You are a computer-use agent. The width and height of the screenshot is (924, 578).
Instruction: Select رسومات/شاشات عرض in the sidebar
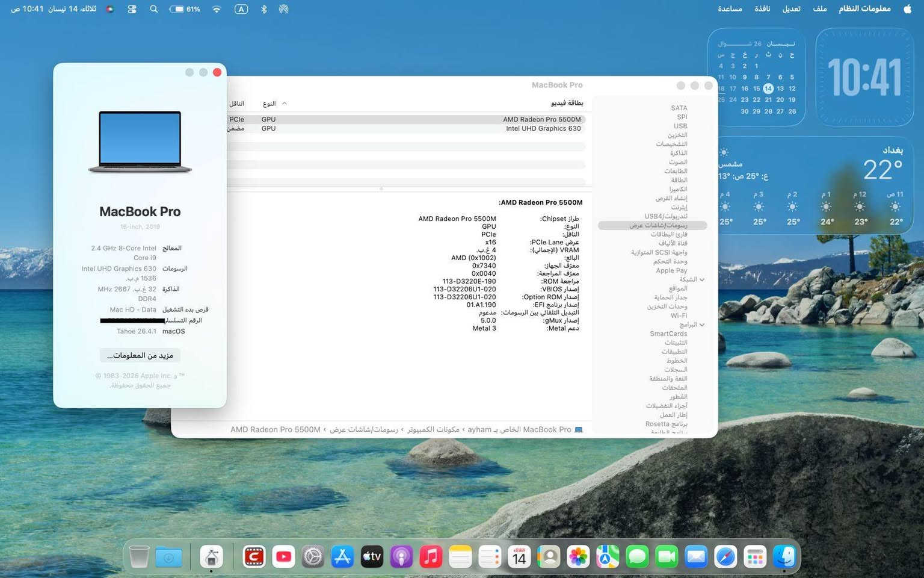pos(653,225)
